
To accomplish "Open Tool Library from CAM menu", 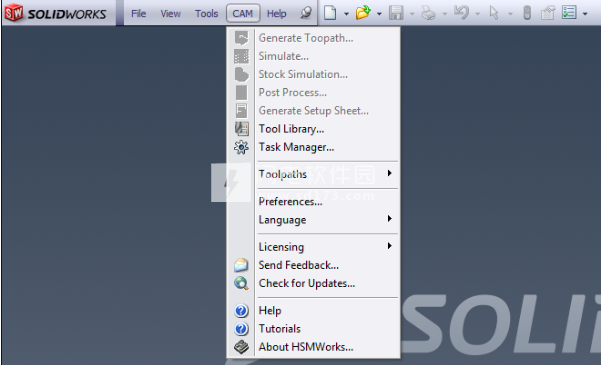I will [314, 129].
